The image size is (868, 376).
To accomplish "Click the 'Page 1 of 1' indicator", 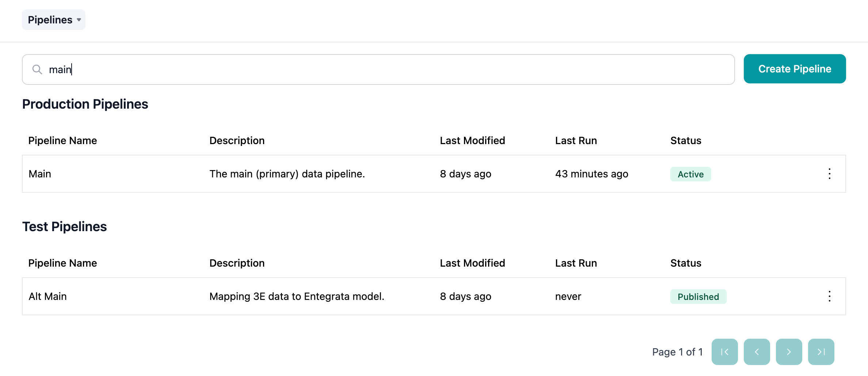I will (x=678, y=352).
